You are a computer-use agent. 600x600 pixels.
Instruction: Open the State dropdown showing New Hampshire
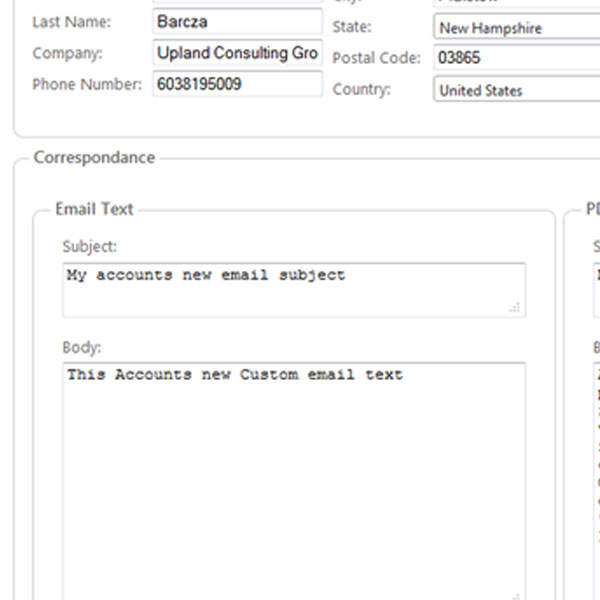[x=516, y=28]
